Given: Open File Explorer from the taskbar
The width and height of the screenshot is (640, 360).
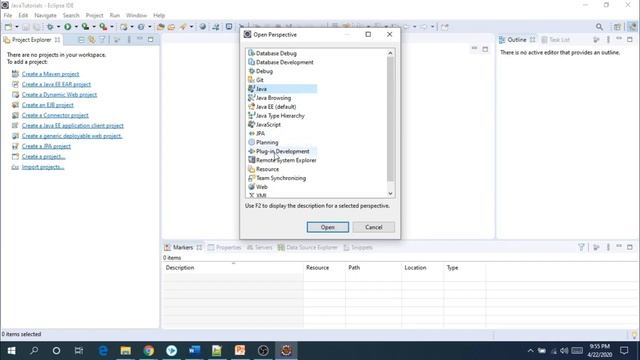Looking at the screenshot, I should 126,350.
